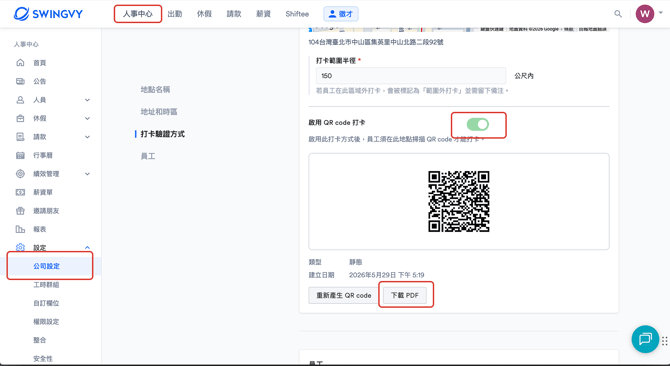This screenshot has width=670, height=366.
Task: Select the 首頁 sidebar label
Action: 40,63
